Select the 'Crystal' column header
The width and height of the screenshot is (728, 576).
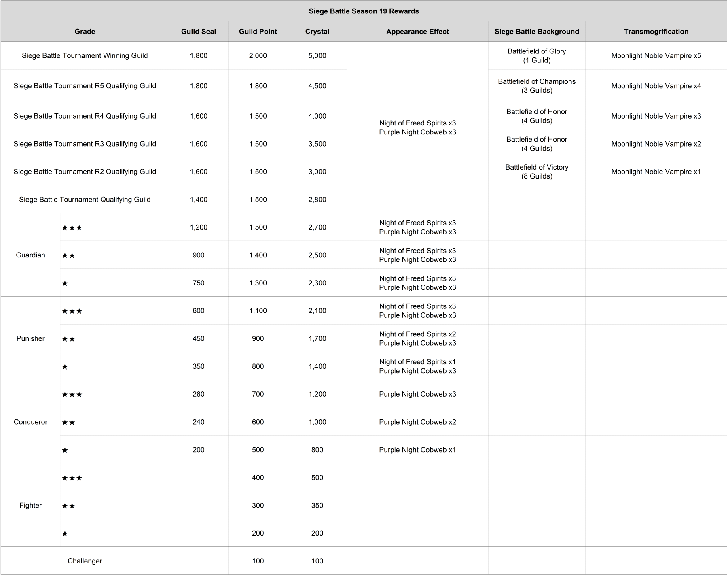point(317,32)
